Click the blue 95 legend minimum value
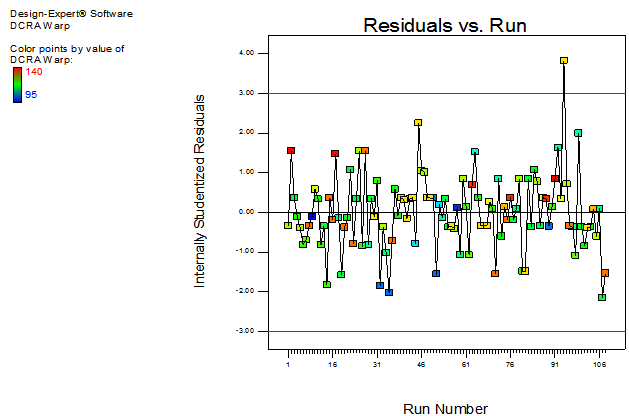This screenshot has width=629, height=416. click(x=33, y=95)
